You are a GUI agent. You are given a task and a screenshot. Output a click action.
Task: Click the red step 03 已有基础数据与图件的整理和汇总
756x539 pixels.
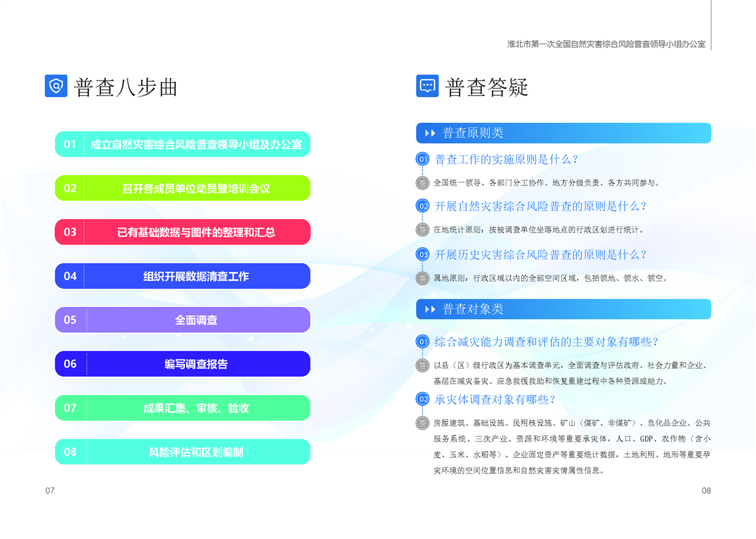(182, 232)
